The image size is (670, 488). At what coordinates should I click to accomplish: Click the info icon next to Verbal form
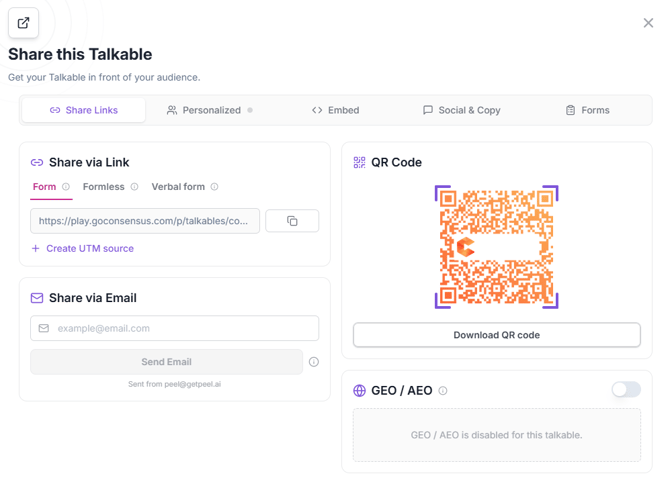point(215,187)
